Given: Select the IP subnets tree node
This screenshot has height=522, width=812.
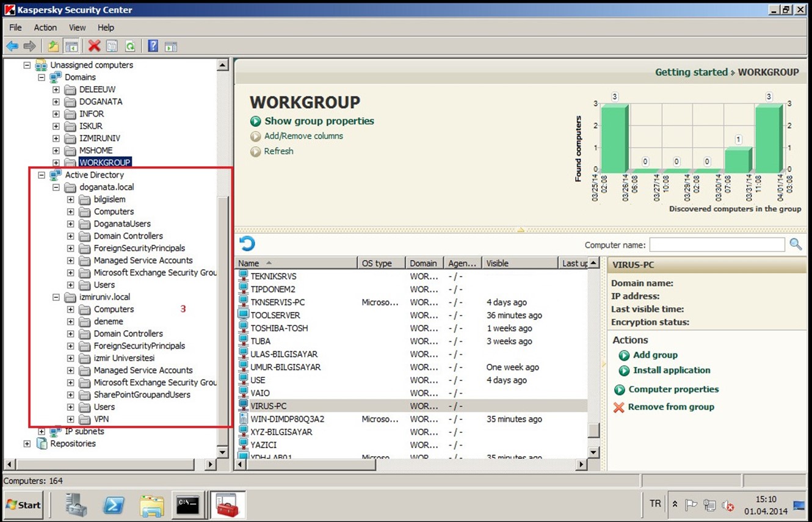Looking at the screenshot, I should click(84, 431).
